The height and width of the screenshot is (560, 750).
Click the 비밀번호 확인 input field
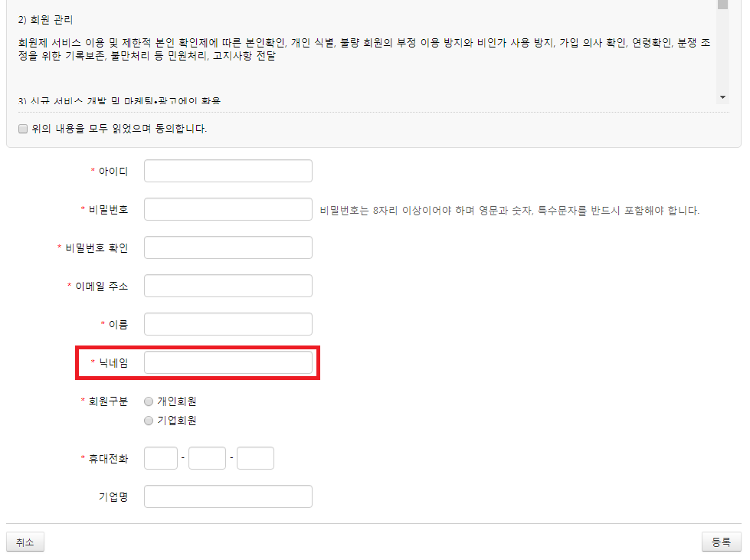228,247
